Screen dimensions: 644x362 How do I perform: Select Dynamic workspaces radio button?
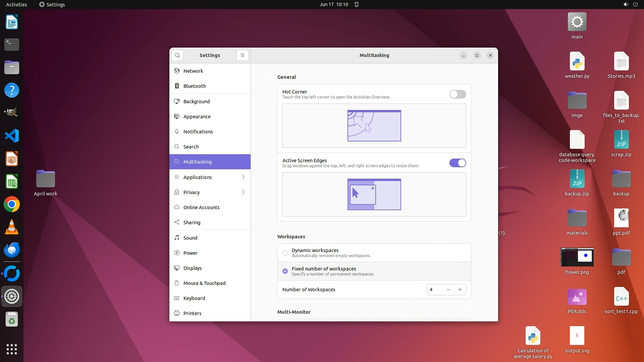[x=285, y=253]
